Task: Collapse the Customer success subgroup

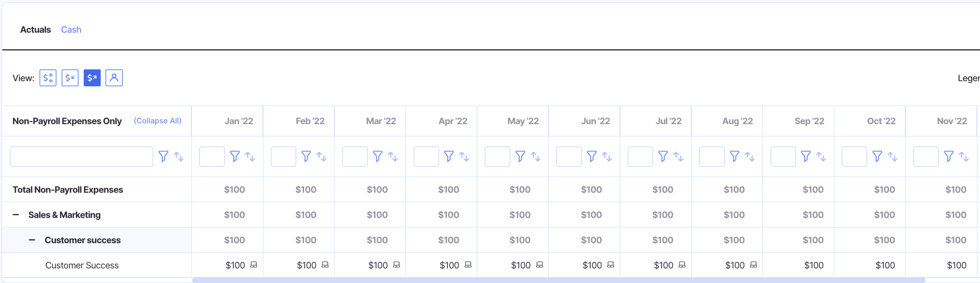Action: [32, 240]
